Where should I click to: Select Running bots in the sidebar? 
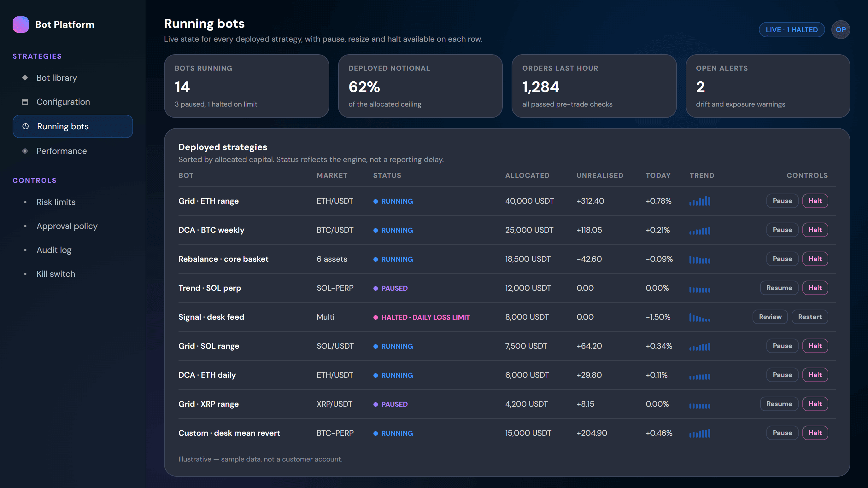point(73,126)
